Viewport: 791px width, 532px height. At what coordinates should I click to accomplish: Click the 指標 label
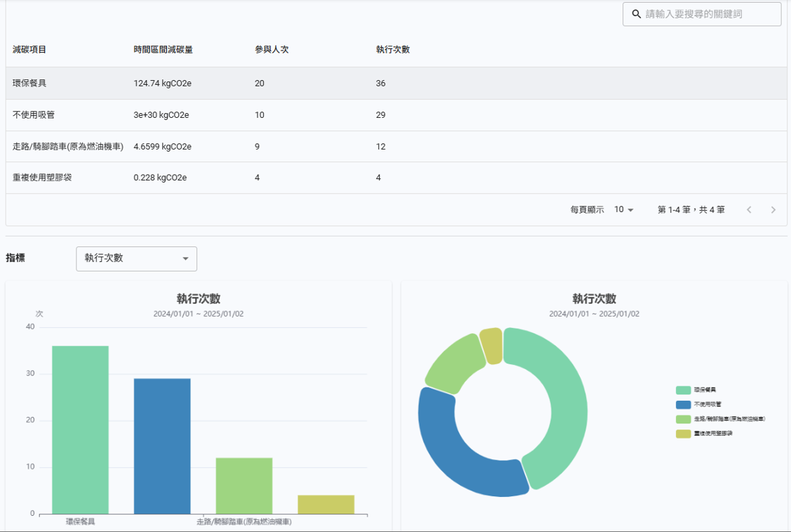click(15, 258)
